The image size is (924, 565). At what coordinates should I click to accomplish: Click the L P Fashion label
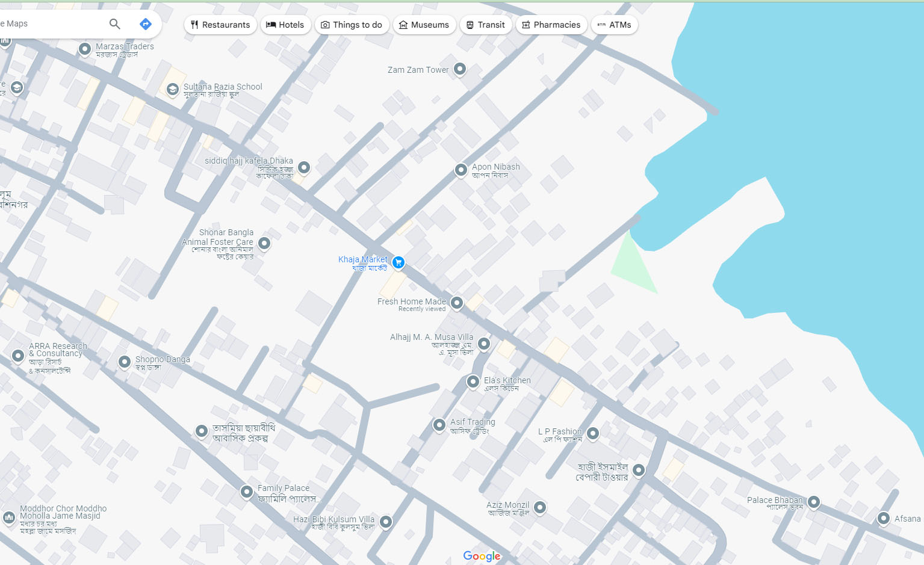(x=560, y=431)
